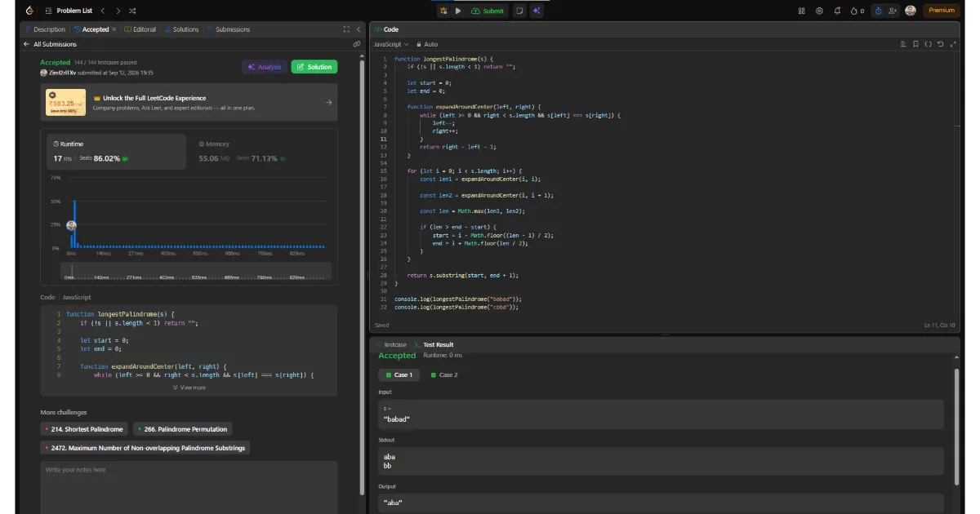Run the code with the play icon
980x514 pixels.
point(458,11)
